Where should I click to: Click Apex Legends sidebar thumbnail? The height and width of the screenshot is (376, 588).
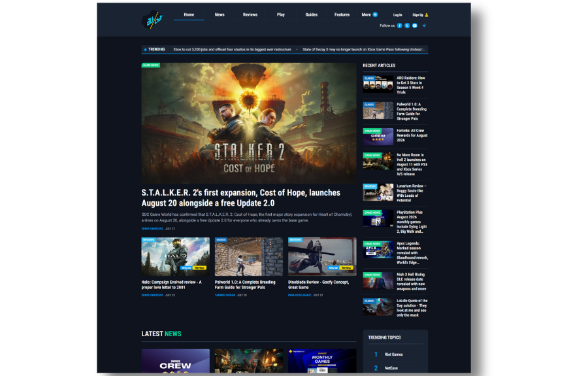pyautogui.click(x=378, y=250)
